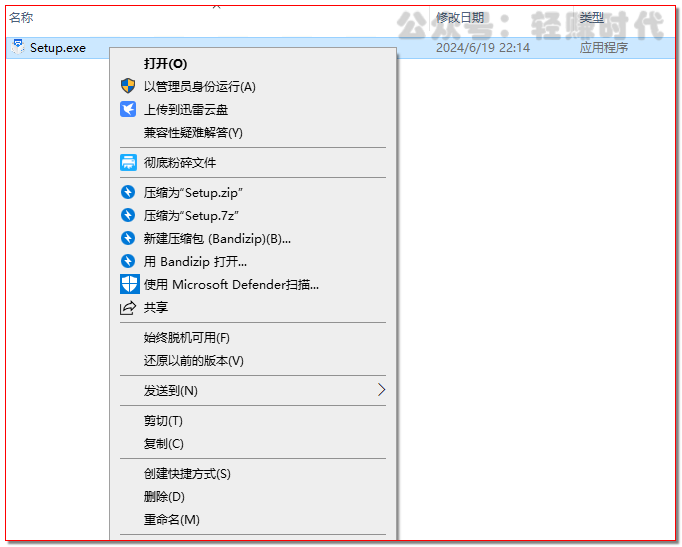682x547 pixels.
Task: Click the Bandizip icon beside 压缩为 "Setup.7z"
Action: click(x=128, y=215)
